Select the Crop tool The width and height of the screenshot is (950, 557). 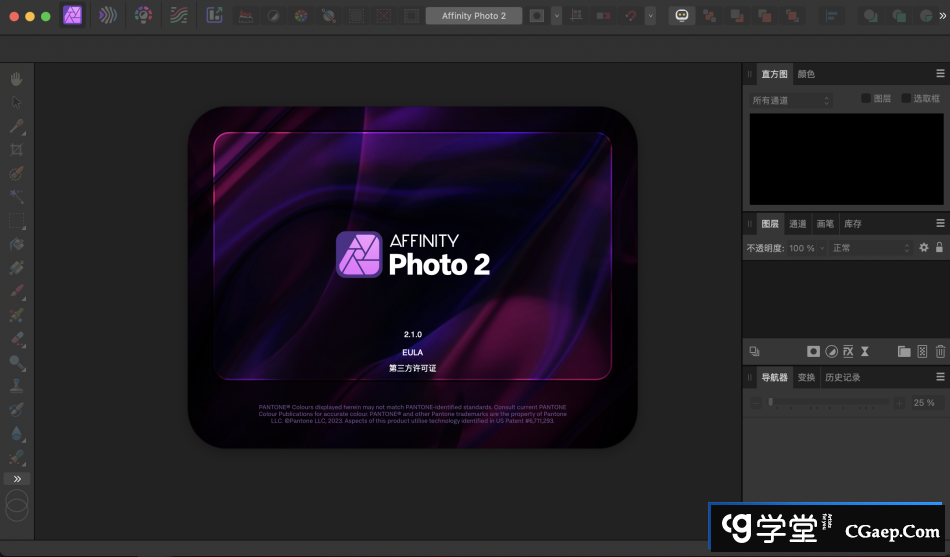pos(16,150)
